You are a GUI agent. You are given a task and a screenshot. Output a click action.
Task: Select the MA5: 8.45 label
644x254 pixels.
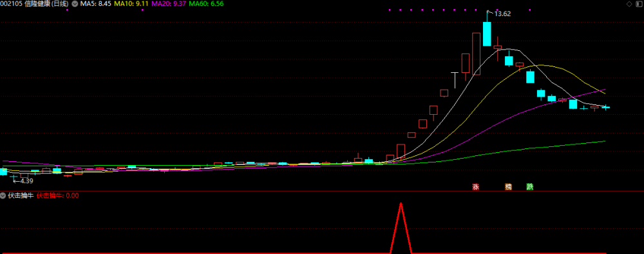pyautogui.click(x=96, y=4)
